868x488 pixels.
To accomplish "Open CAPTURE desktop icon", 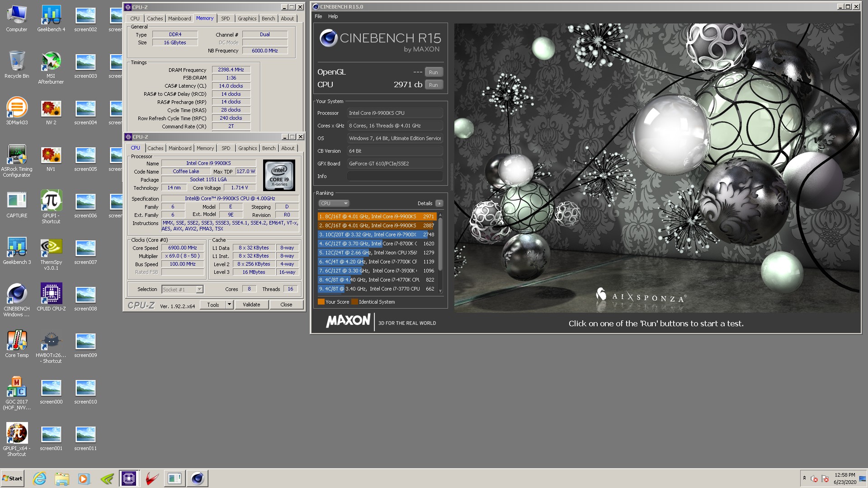I will 17,205.
